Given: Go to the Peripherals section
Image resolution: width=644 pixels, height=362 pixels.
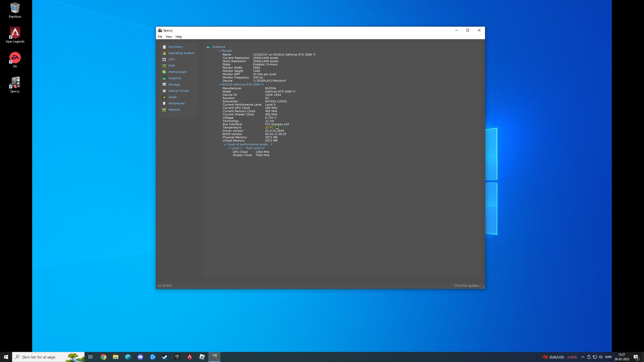Looking at the screenshot, I should 176,103.
